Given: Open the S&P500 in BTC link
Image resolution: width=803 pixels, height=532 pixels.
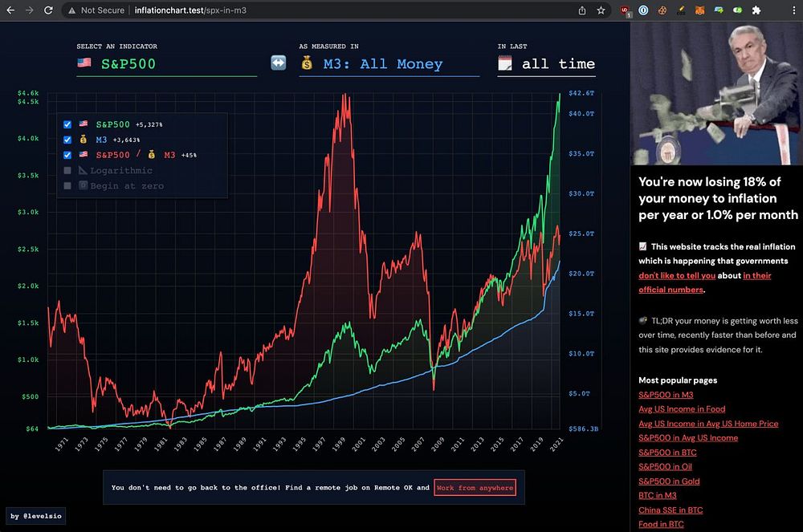Looking at the screenshot, I should (667, 453).
